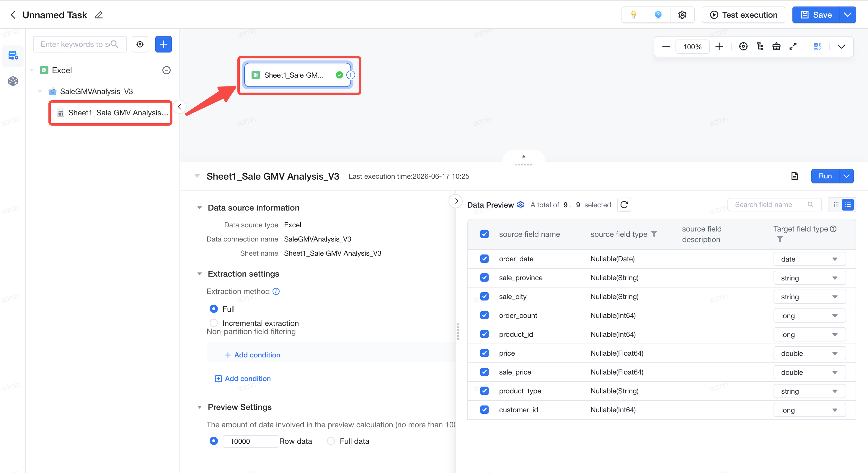Image resolution: width=868 pixels, height=473 pixels.
Task: Click the refresh icon in Data Preview
Action: 624,205
